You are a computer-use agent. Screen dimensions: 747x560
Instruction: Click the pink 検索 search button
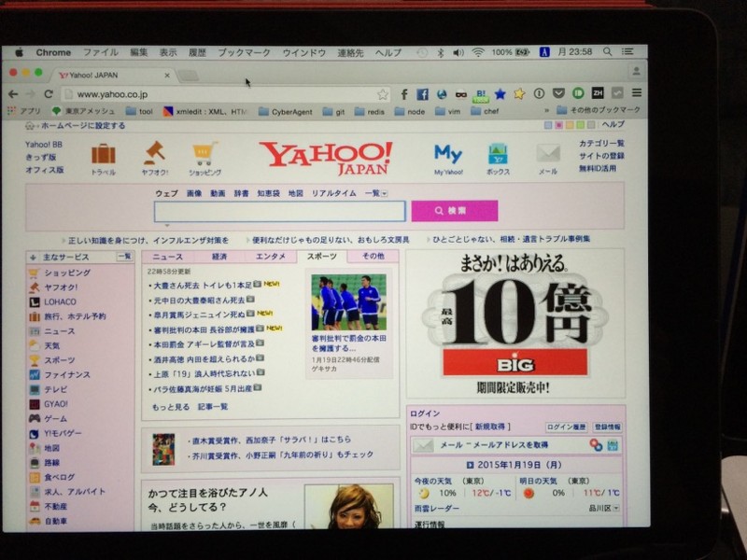(455, 211)
